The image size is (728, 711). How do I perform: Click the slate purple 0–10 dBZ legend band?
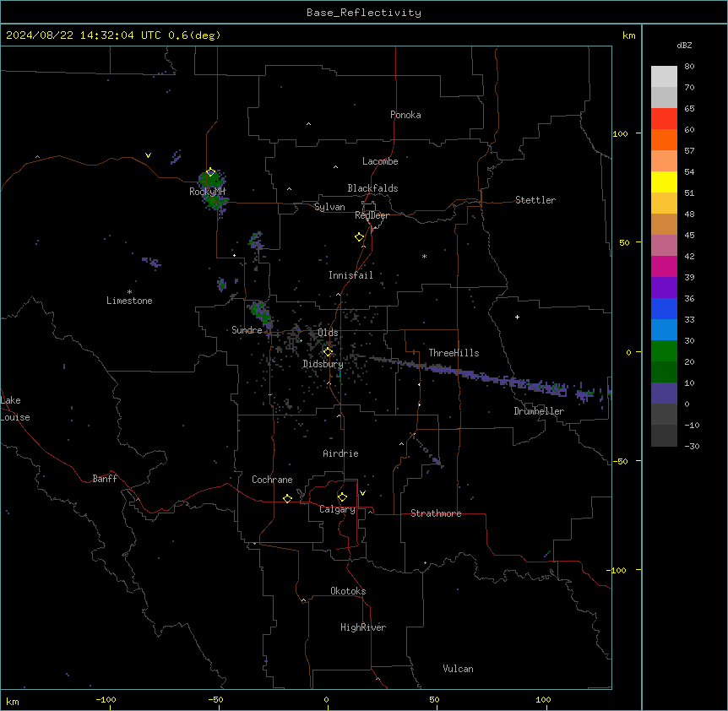[x=664, y=393]
